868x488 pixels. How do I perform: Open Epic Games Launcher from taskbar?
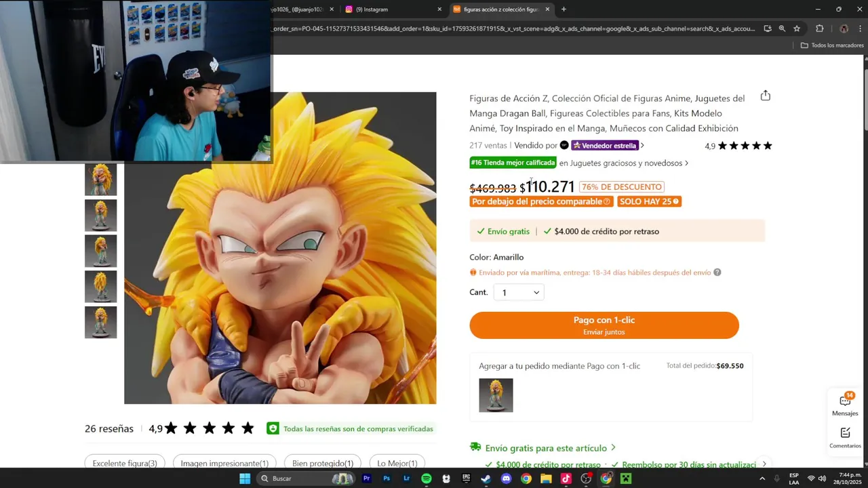pyautogui.click(x=466, y=479)
